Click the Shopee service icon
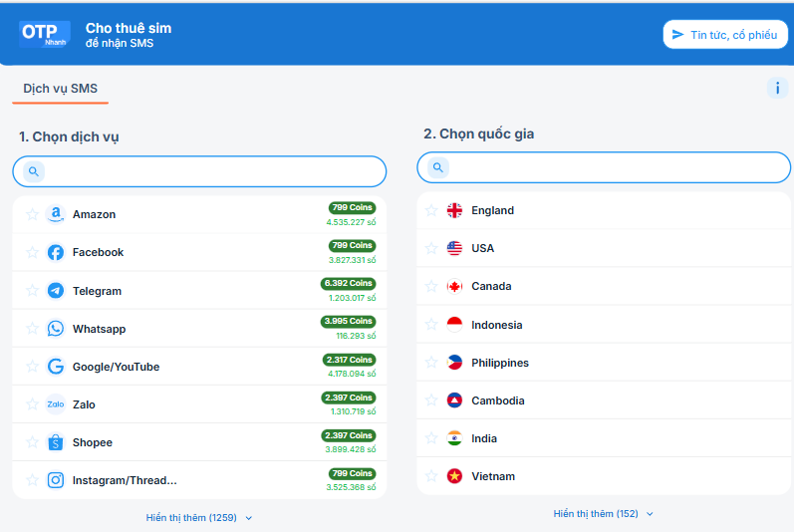 (x=56, y=442)
